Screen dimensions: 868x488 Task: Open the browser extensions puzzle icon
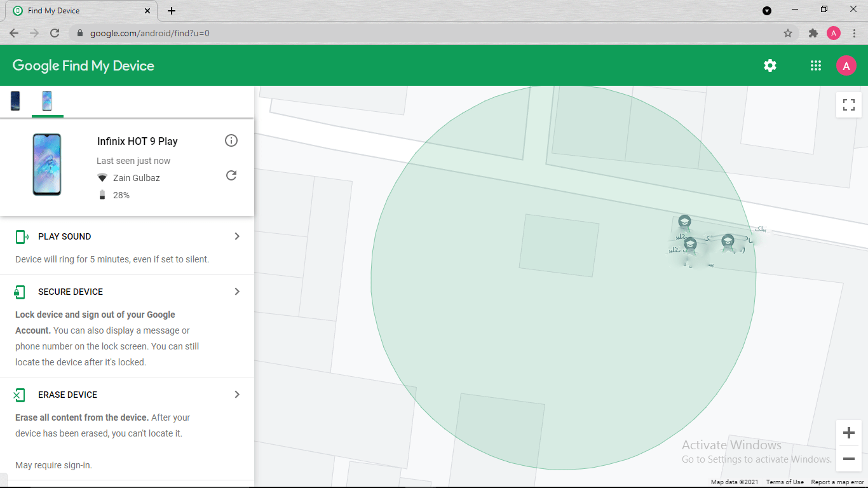tap(813, 33)
